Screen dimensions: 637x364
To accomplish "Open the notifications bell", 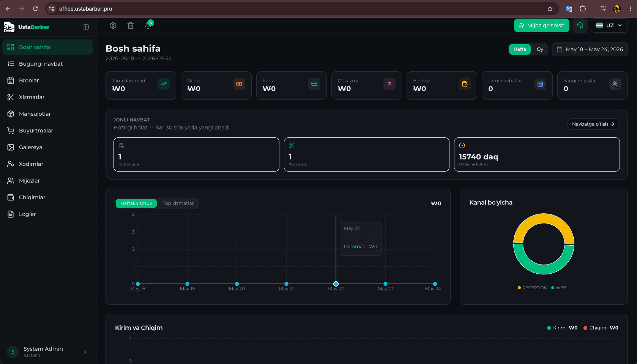I will coord(148,25).
